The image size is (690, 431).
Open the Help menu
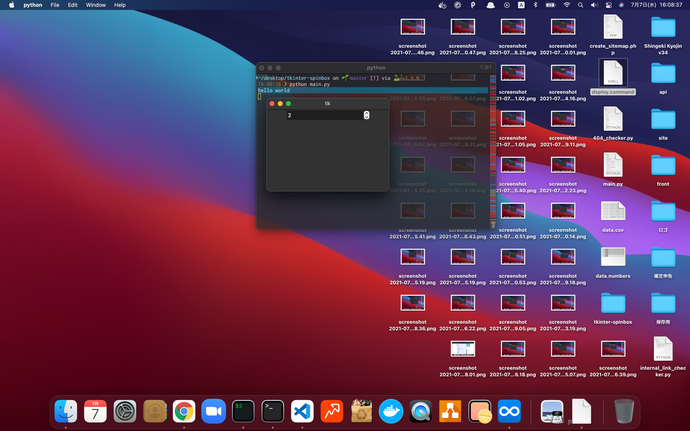(x=120, y=5)
